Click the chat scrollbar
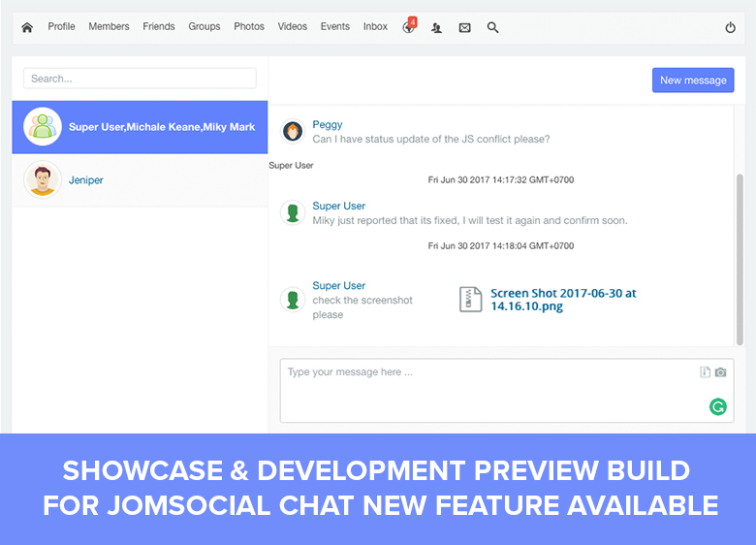756x545 pixels. click(740, 260)
